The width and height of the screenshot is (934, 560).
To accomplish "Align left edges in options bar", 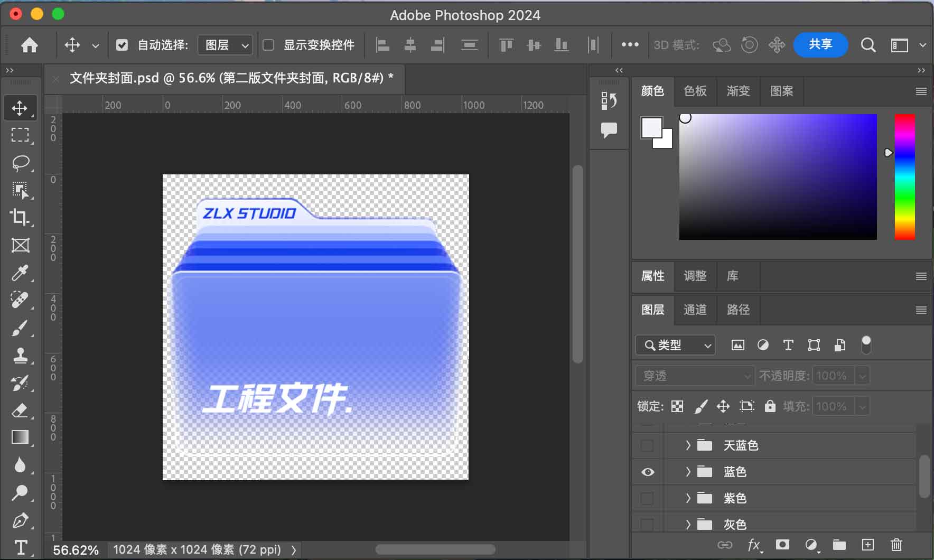I will [x=382, y=45].
